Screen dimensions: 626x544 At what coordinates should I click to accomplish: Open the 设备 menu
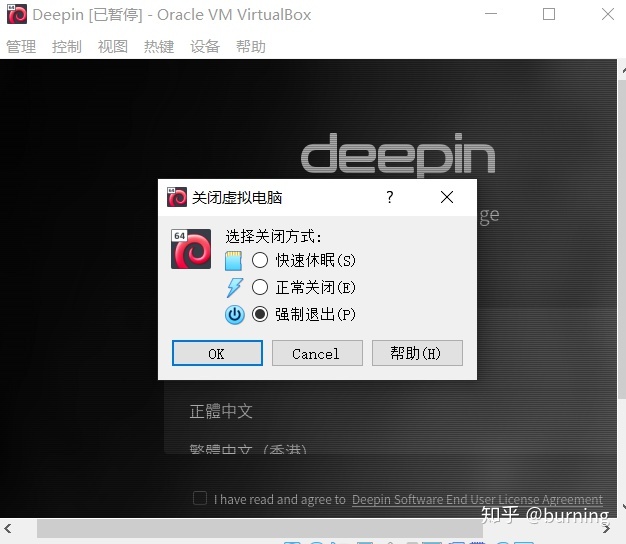[205, 46]
